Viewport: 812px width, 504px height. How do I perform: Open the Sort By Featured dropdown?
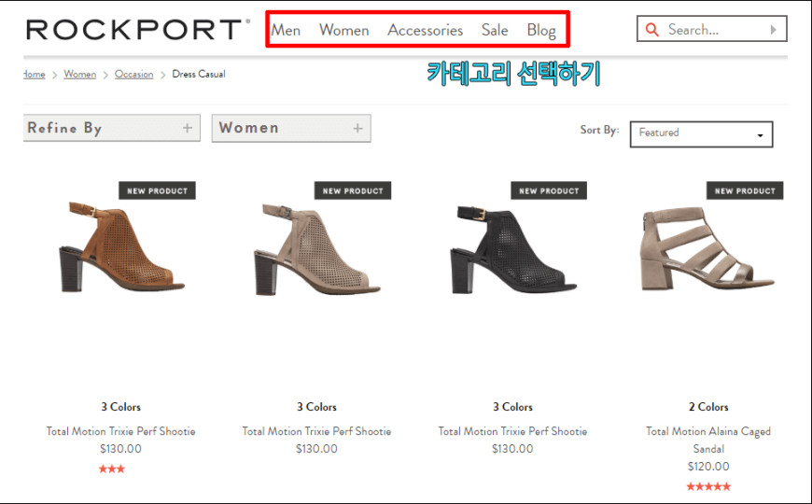[x=701, y=134]
